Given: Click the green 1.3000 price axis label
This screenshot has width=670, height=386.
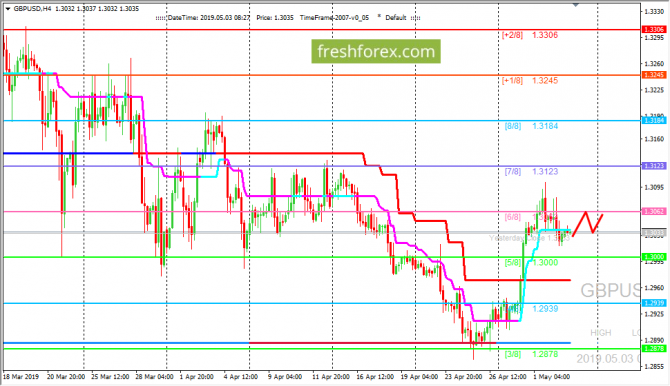Looking at the screenshot, I should [x=654, y=257].
